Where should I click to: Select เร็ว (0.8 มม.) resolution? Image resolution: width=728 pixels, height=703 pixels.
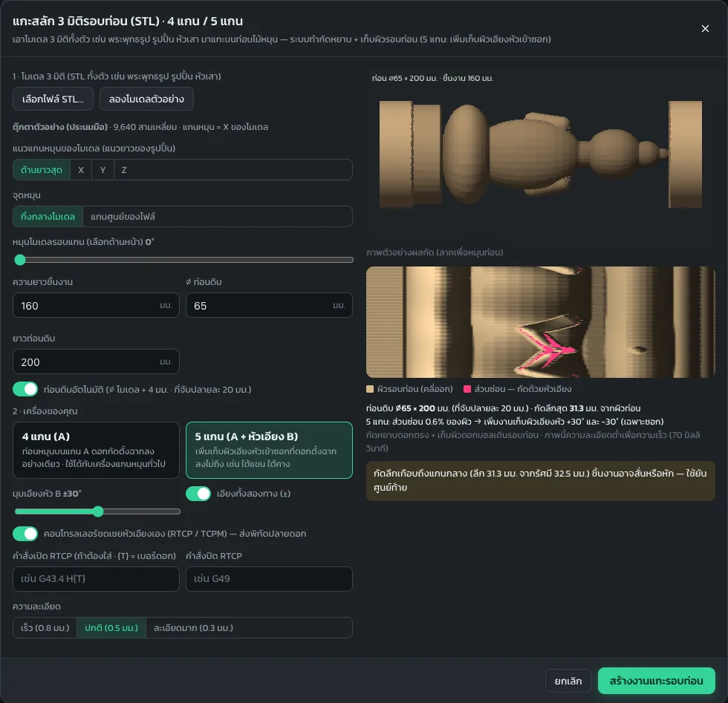point(45,628)
